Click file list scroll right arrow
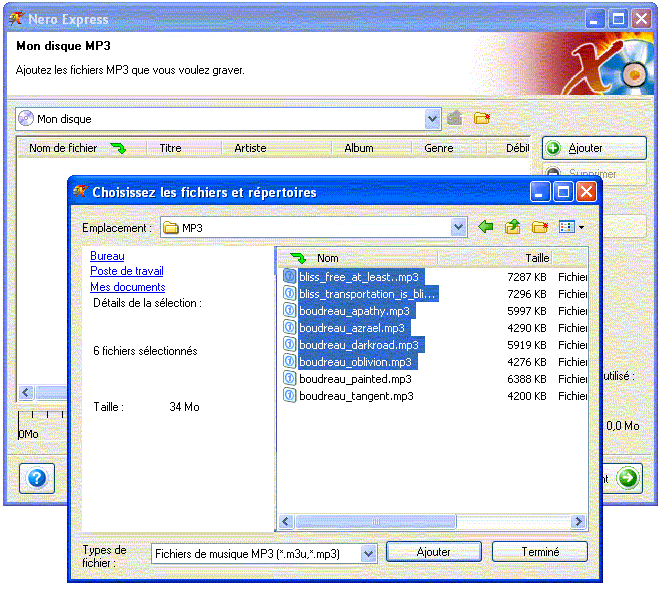 coord(578,521)
